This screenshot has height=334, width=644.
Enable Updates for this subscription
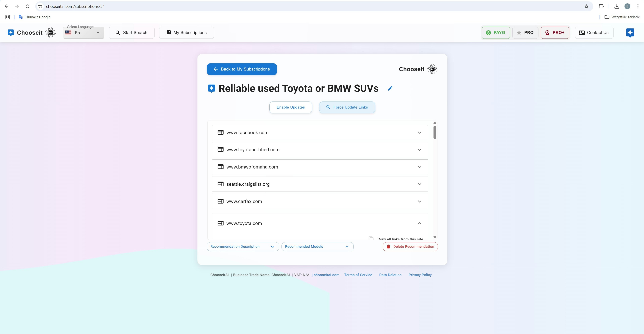click(x=291, y=107)
